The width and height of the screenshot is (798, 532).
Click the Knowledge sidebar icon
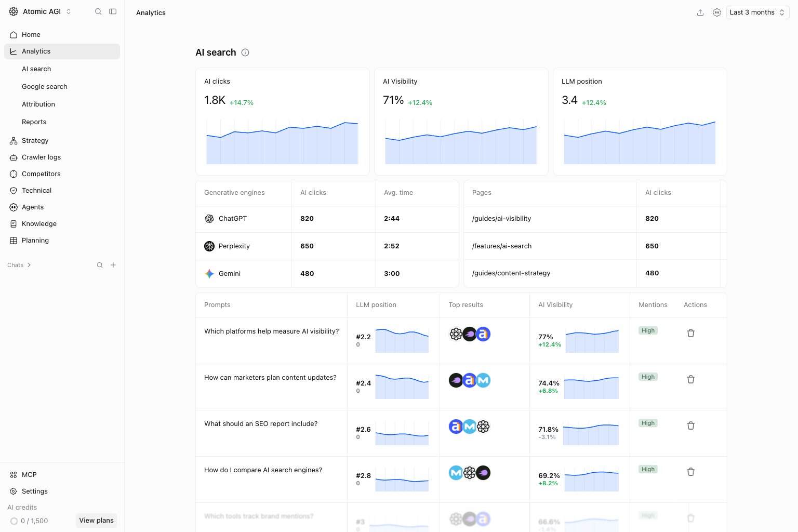click(x=14, y=224)
